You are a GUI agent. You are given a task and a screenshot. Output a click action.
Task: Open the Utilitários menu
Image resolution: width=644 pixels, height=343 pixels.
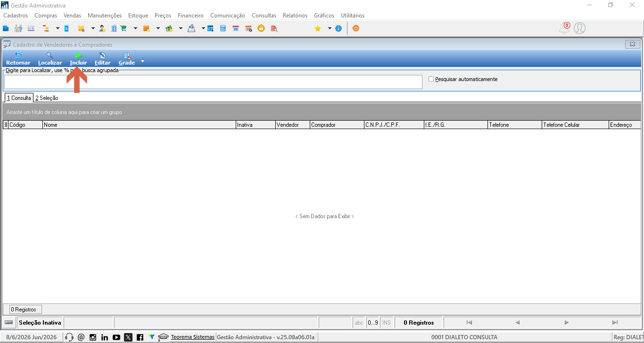coord(353,16)
